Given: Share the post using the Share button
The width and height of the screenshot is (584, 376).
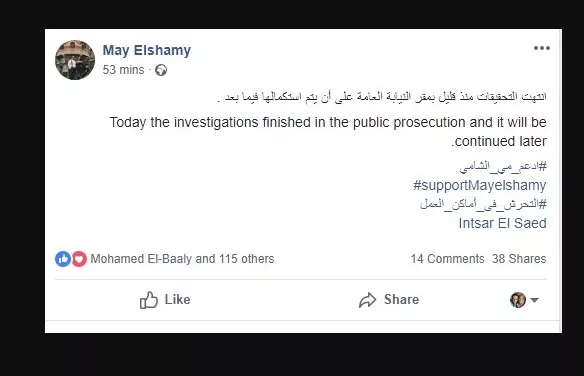Looking at the screenshot, I should click(x=389, y=300).
